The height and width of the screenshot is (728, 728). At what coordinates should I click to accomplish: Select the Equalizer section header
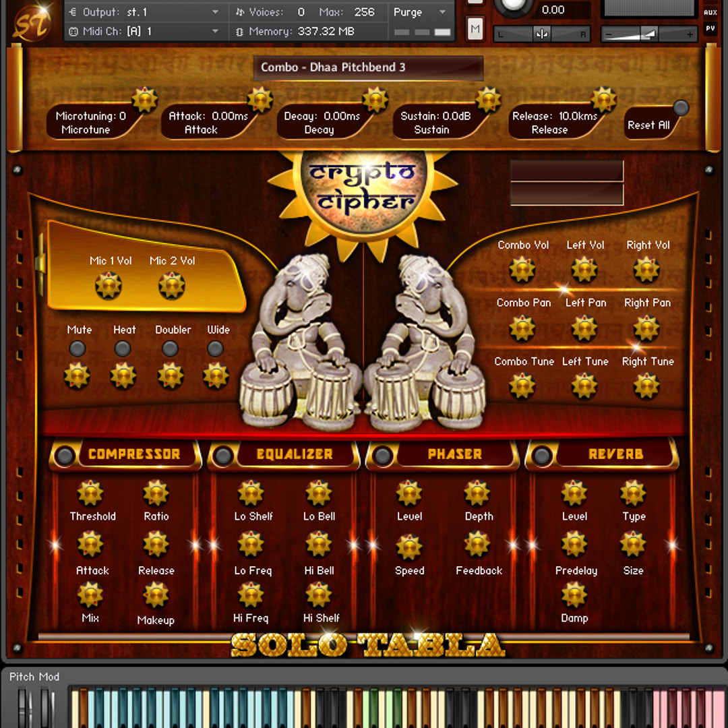click(295, 454)
